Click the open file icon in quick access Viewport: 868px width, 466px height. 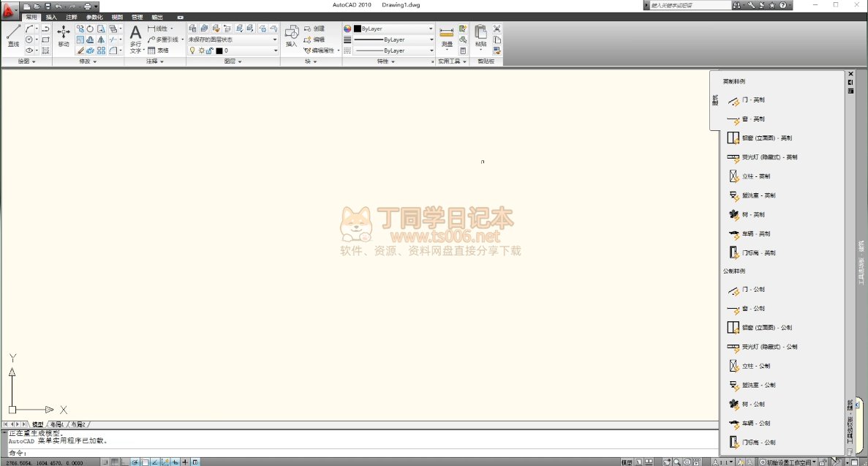pos(37,6)
